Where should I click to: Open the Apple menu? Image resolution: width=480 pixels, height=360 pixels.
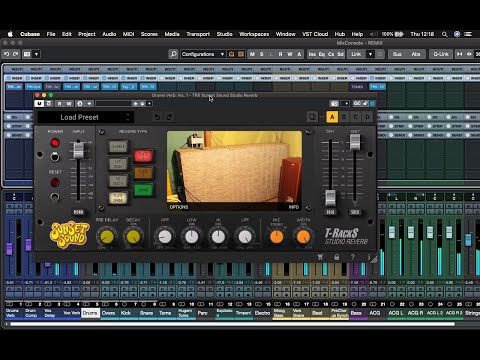pos(10,34)
